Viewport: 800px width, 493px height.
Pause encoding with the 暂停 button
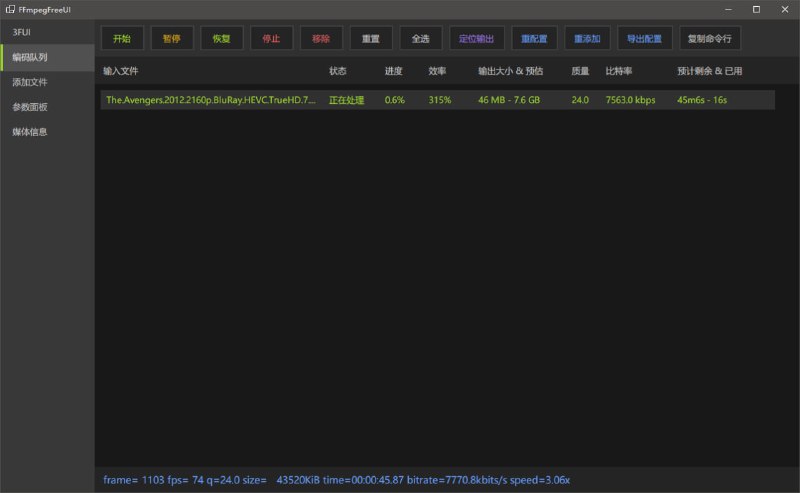(x=171, y=39)
